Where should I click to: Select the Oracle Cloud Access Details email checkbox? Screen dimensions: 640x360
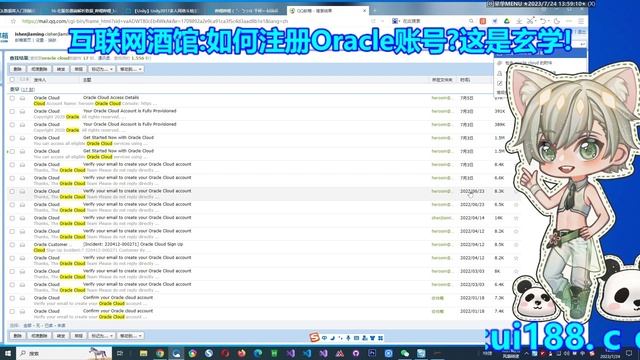[12, 98]
